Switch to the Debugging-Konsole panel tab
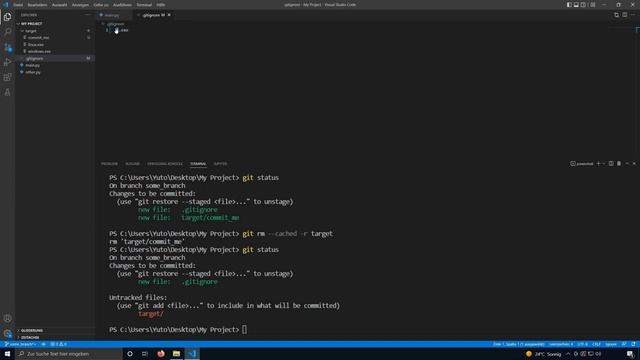Screen dimensions: 640x360 [x=165, y=164]
